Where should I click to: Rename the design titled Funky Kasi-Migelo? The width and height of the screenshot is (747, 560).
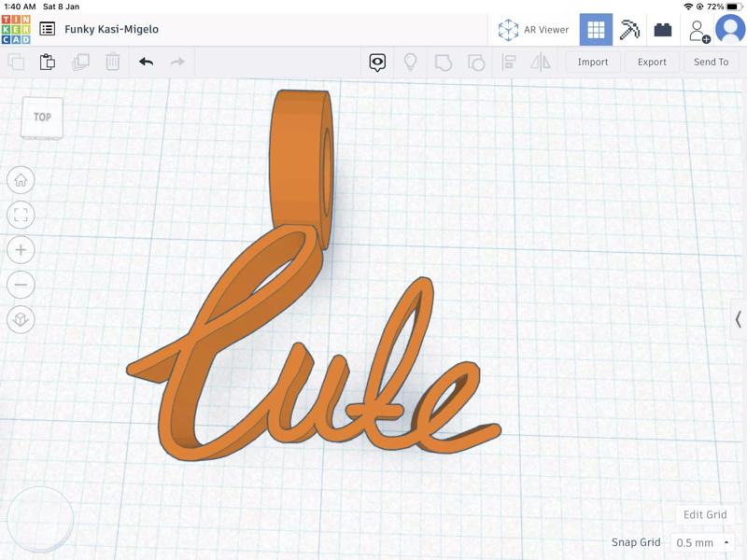coord(111,29)
